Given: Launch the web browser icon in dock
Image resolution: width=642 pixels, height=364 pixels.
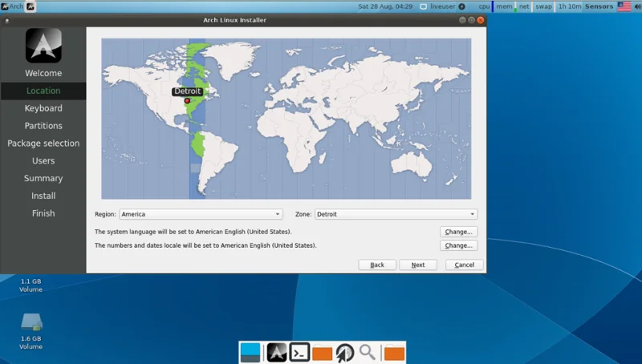Looking at the screenshot, I should tap(345, 353).
